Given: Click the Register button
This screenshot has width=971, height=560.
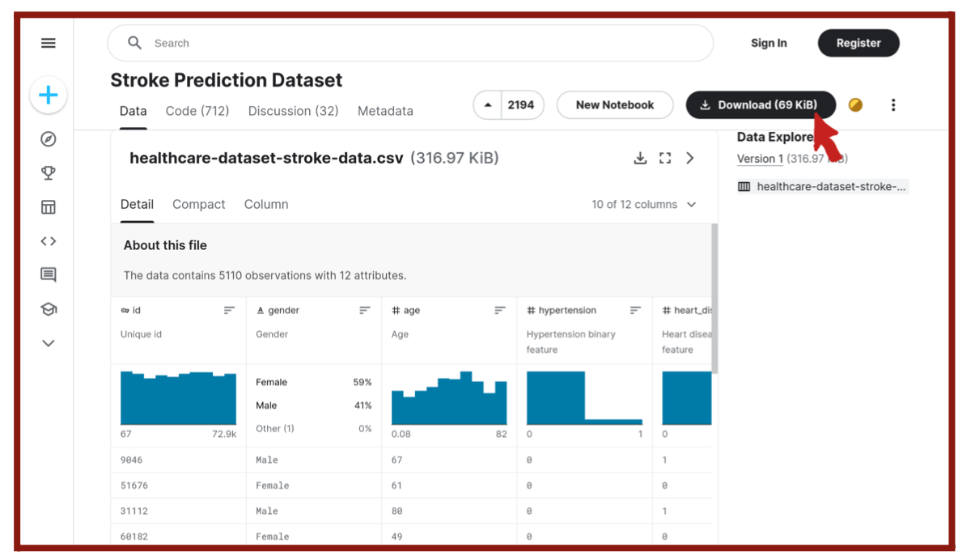Looking at the screenshot, I should click(859, 43).
